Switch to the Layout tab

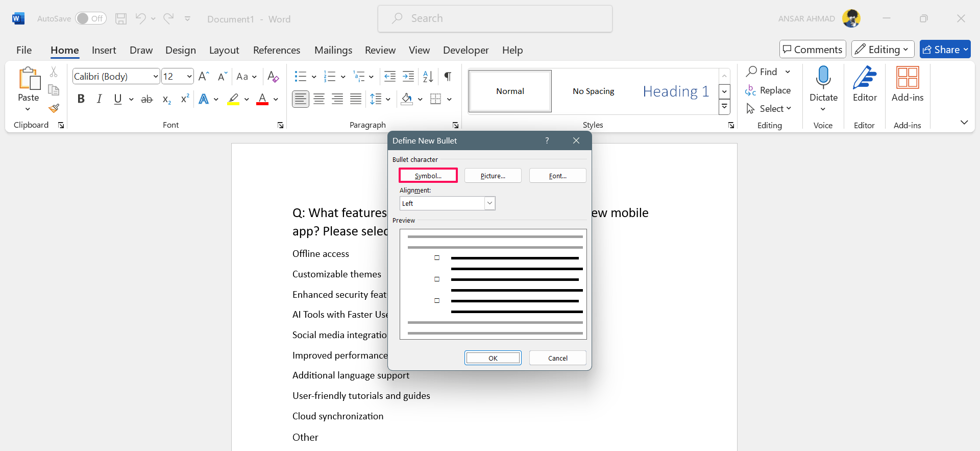click(224, 50)
